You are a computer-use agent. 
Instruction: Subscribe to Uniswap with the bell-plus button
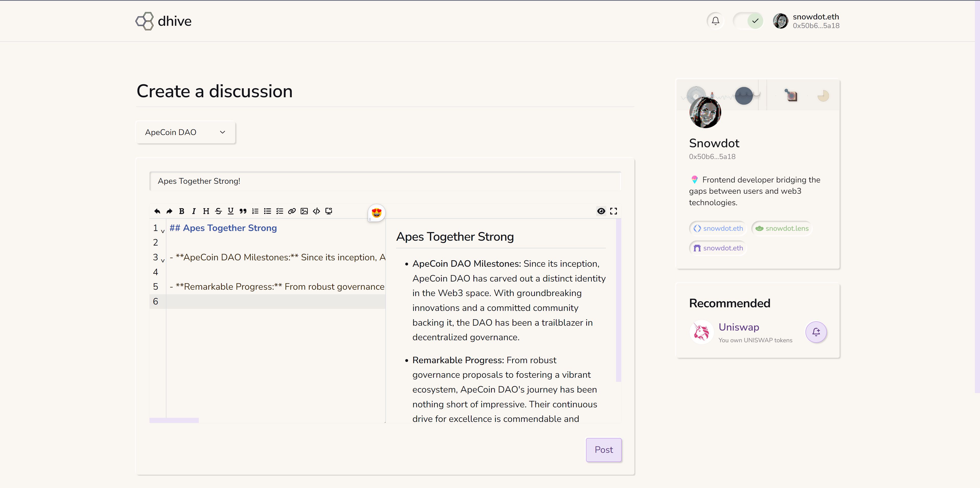tap(816, 332)
